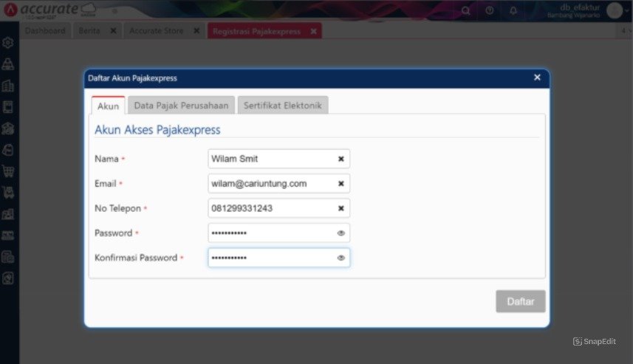The height and width of the screenshot is (364, 633).
Task: Open the settings gear icon in the sidebar
Action: (x=8, y=43)
